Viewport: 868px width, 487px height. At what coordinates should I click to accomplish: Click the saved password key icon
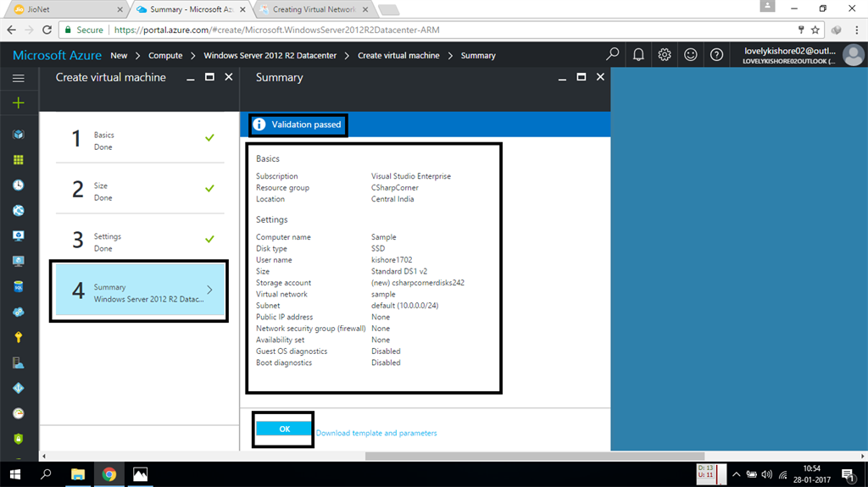pos(800,30)
